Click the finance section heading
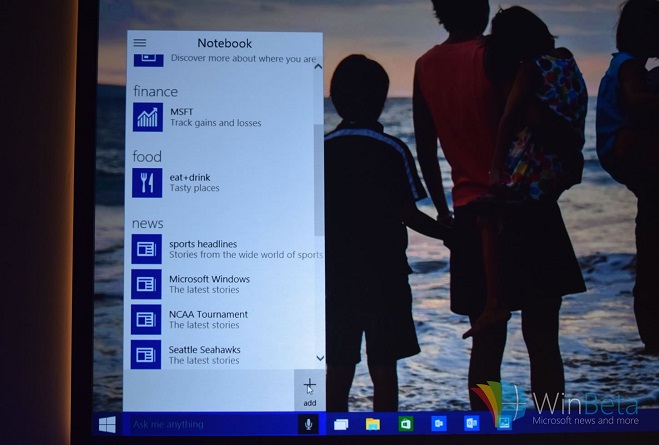Image resolution: width=659 pixels, height=445 pixels. click(x=156, y=91)
